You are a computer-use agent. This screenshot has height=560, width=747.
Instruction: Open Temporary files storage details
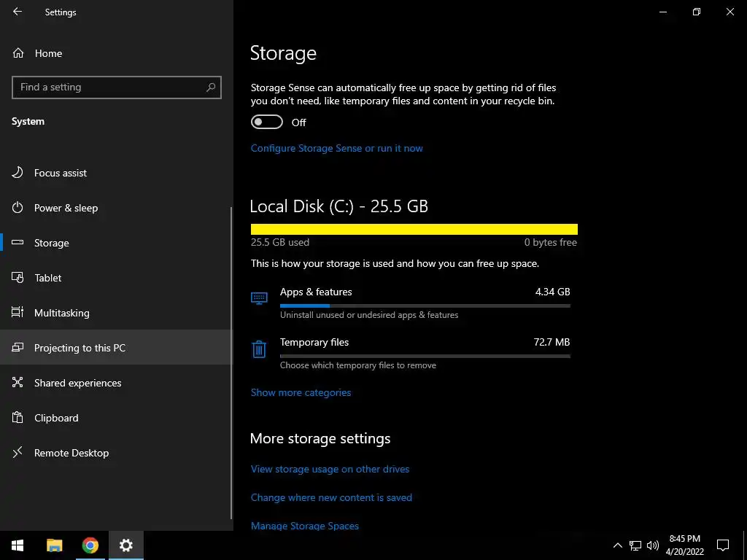tap(314, 342)
